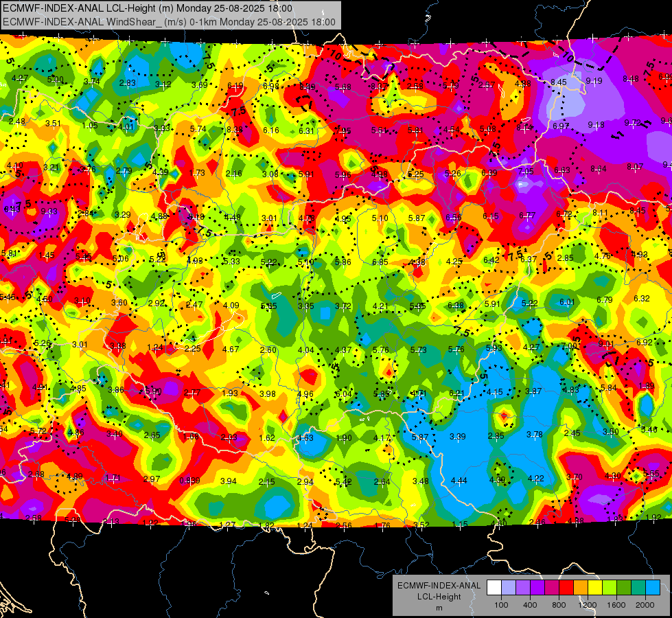Click the legend tick label 1200
This screenshot has width=672, height=618.
[588, 605]
